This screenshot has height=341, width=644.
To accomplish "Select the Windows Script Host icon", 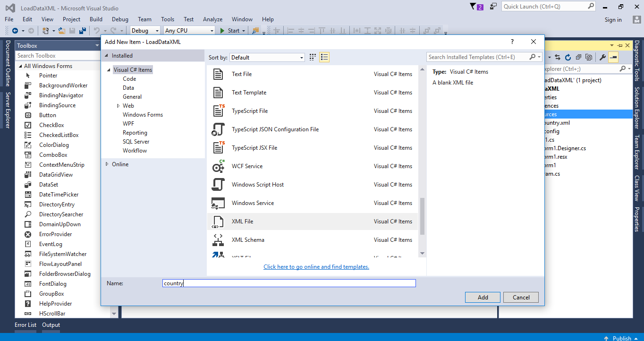I will pyautogui.click(x=218, y=185).
